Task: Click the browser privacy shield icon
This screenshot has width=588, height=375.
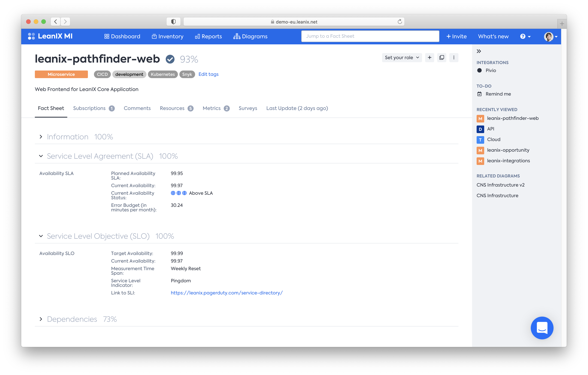Action: (173, 21)
